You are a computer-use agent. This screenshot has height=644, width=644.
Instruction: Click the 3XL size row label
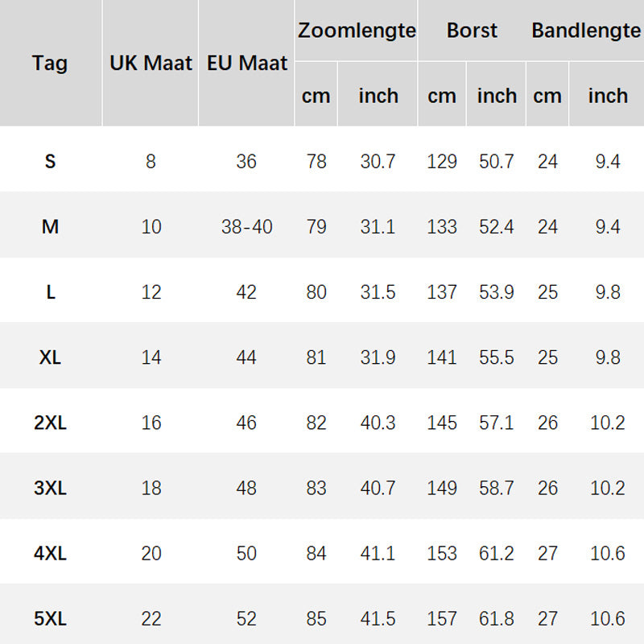50,488
